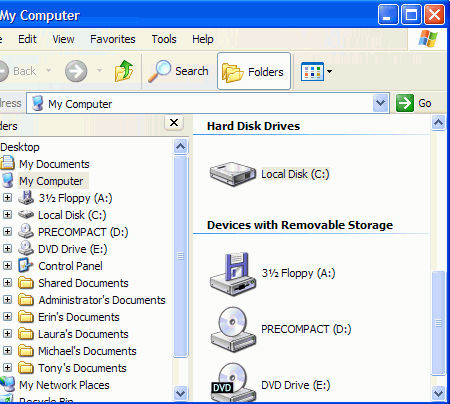Go up one folder level
This screenshot has width=450, height=404.
124,71
